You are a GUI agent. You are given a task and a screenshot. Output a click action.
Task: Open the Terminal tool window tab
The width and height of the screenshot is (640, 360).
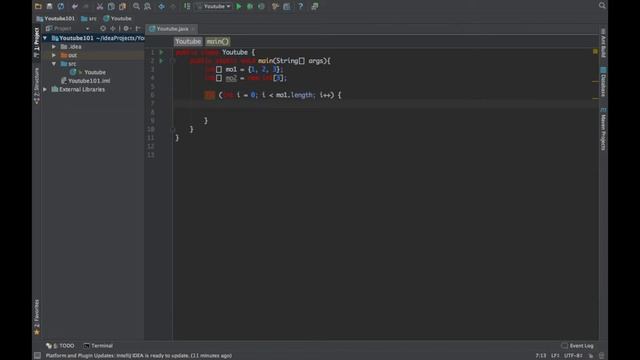click(x=98, y=346)
